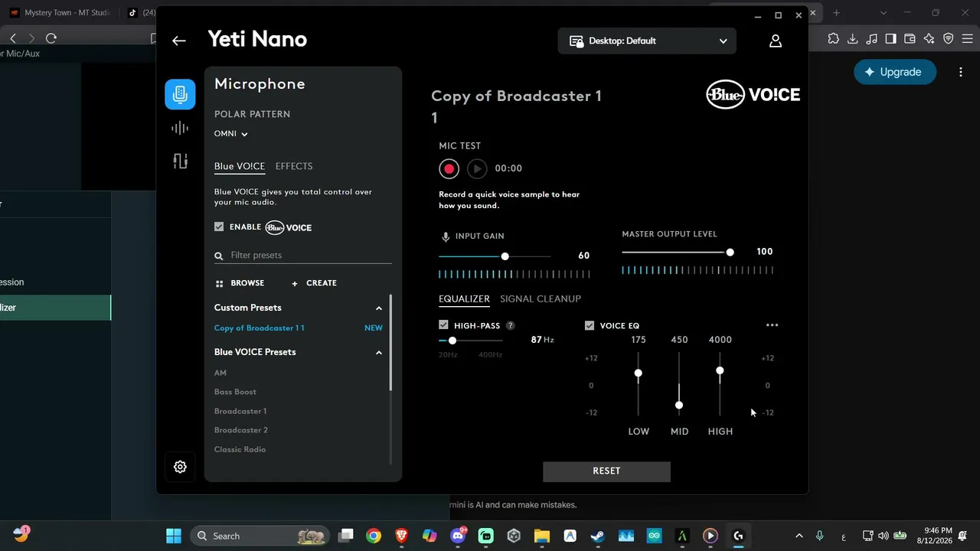Open browser music player icon
The width and height of the screenshot is (980, 551).
(x=872, y=38)
